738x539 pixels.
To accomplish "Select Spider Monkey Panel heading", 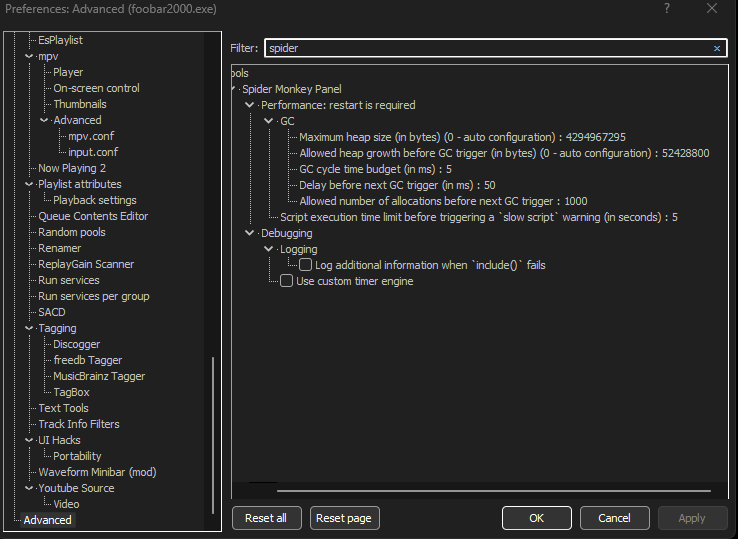I will point(292,89).
